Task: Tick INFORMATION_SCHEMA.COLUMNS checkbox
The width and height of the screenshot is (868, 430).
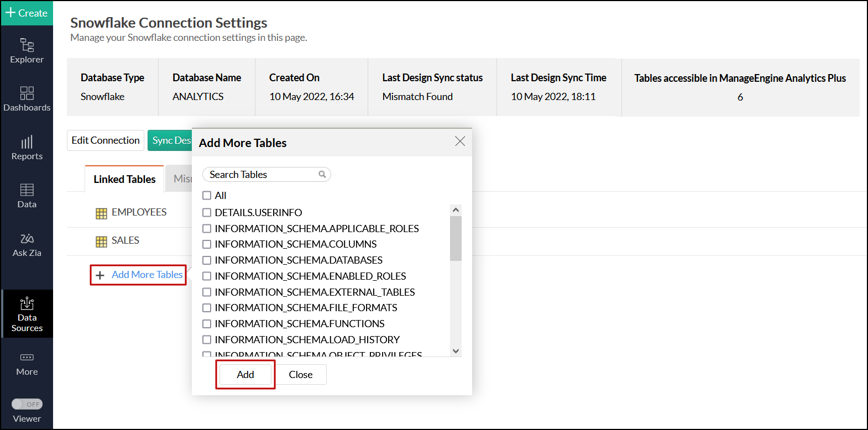Action: pos(207,244)
